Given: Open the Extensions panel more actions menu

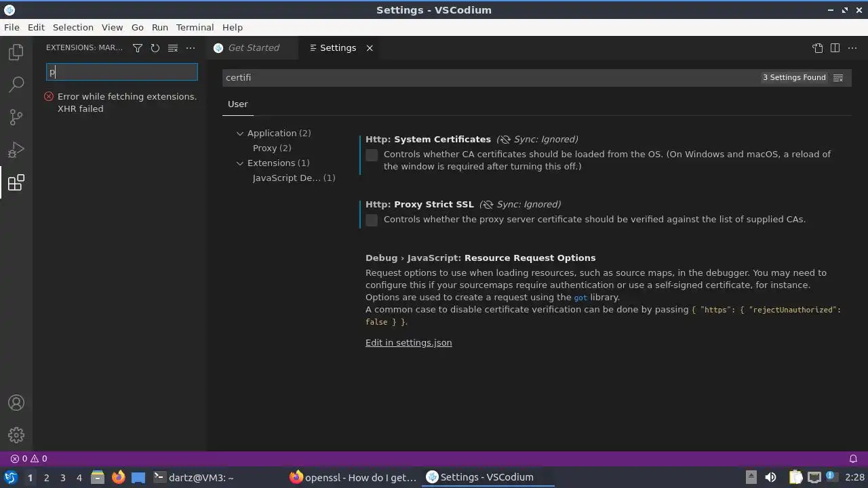Looking at the screenshot, I should [191, 48].
